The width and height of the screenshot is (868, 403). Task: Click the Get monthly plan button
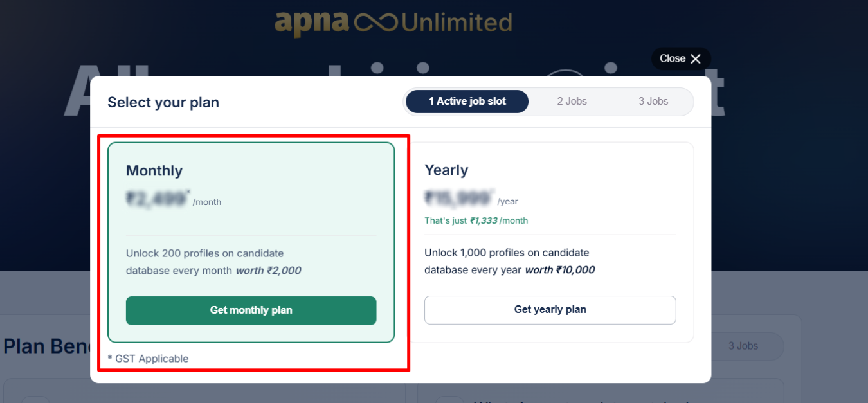point(251,310)
